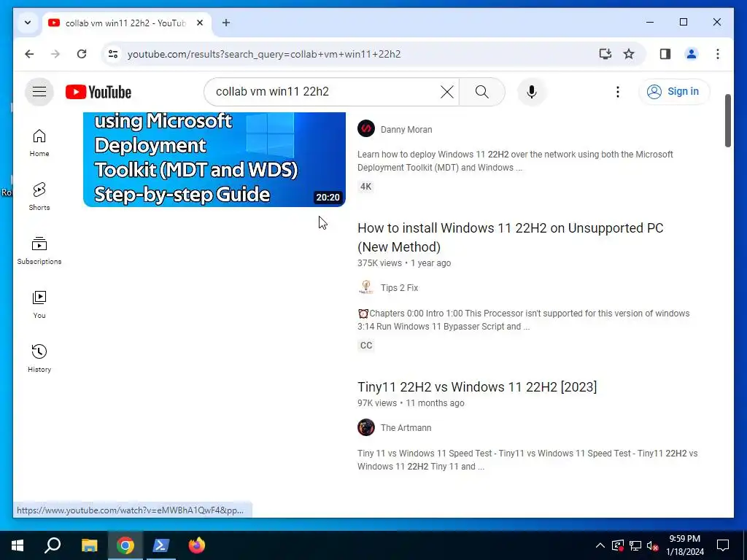
Task: Click the 'Chapters 0:00 Intro' description text
Action: tap(524, 320)
